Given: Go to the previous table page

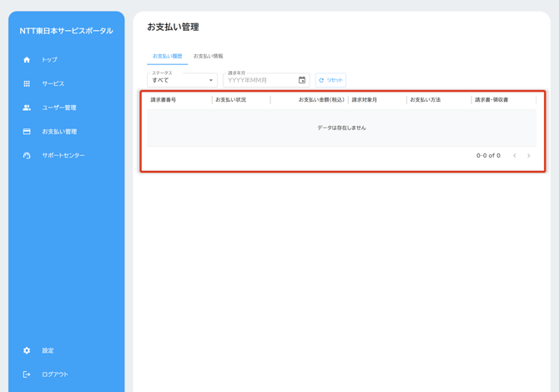Looking at the screenshot, I should [x=515, y=156].
